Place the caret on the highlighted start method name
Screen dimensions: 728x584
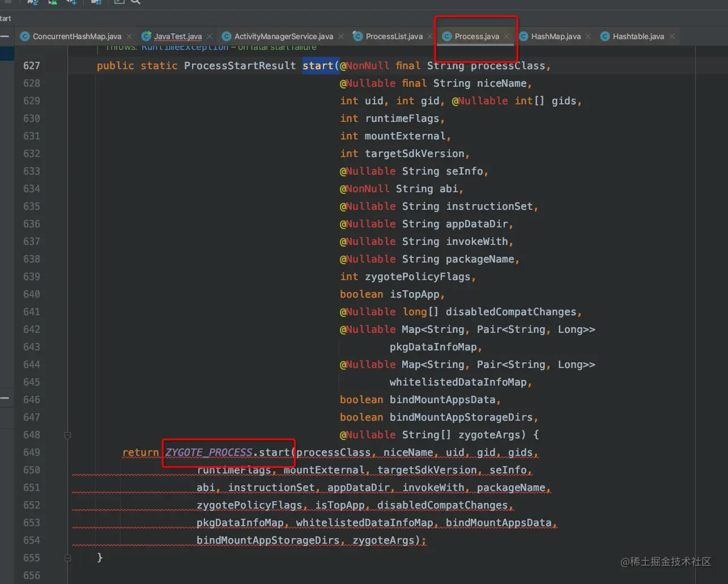tap(318, 66)
